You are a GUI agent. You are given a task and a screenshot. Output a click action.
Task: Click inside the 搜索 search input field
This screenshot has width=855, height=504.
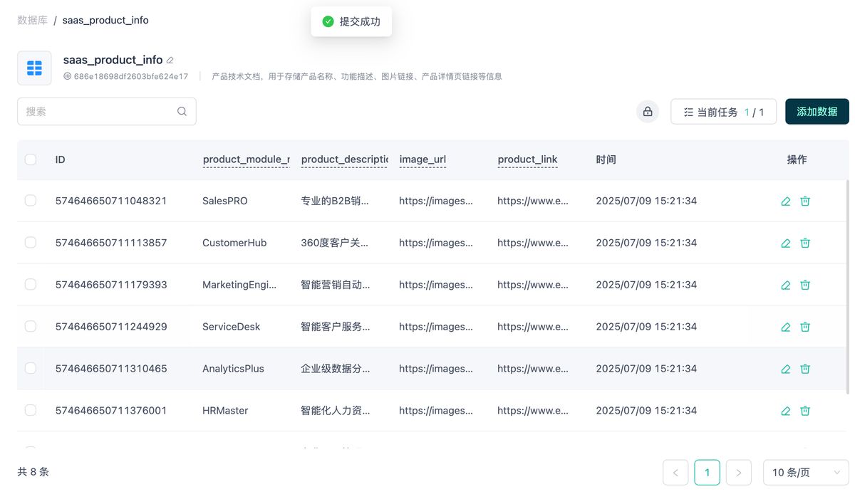tap(100, 111)
